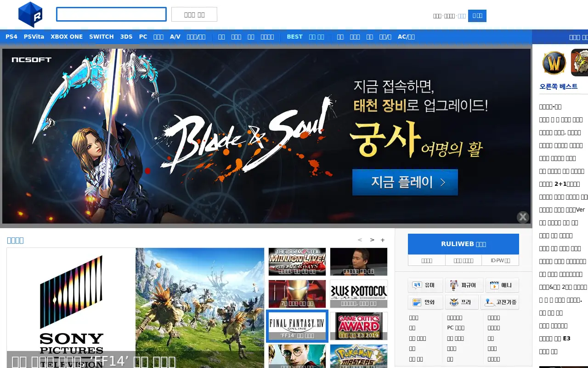Open the link starting with PC
This screenshot has width=588, height=368.
[456, 328]
